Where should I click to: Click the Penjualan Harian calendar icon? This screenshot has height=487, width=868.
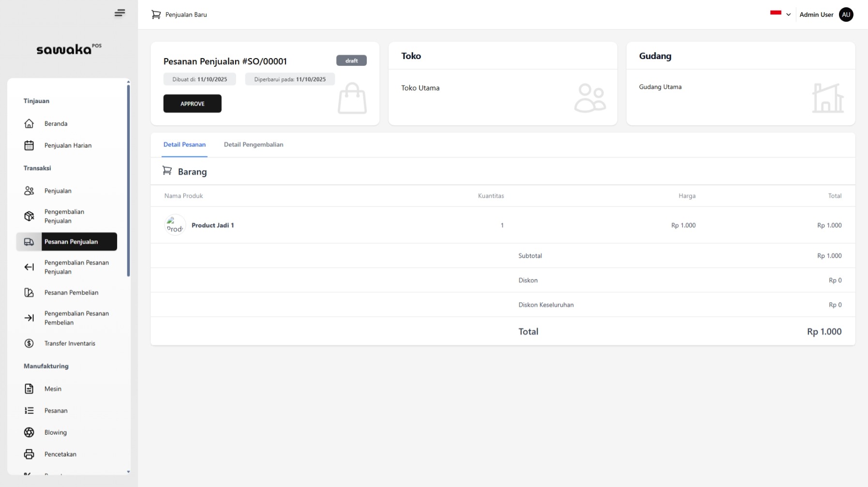click(29, 146)
